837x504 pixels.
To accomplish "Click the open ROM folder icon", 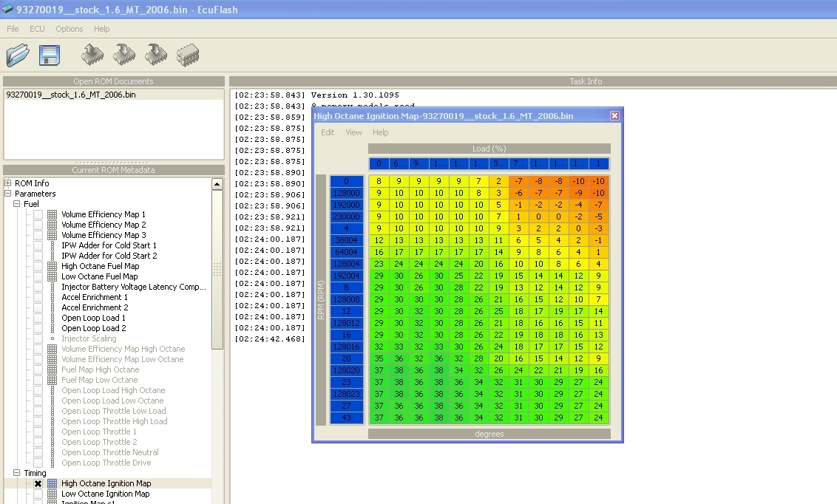I will coord(18,55).
